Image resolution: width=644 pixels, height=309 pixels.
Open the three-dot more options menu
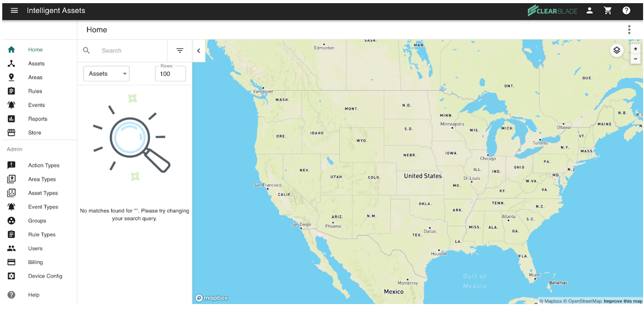629,30
